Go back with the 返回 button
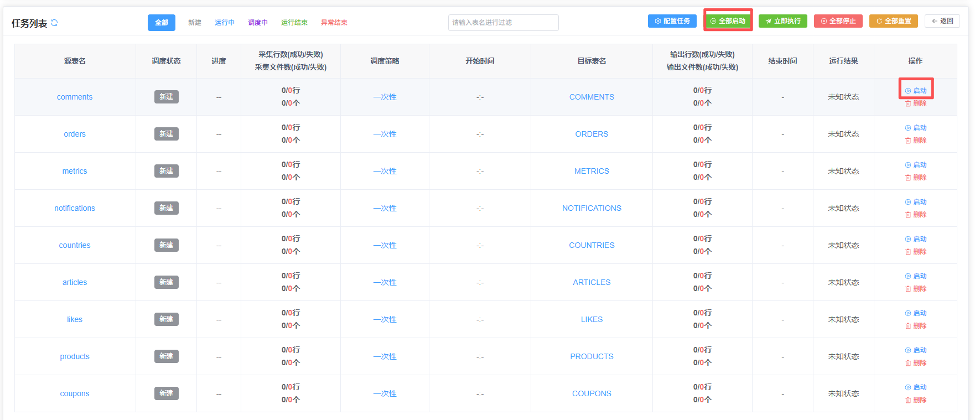 click(942, 21)
